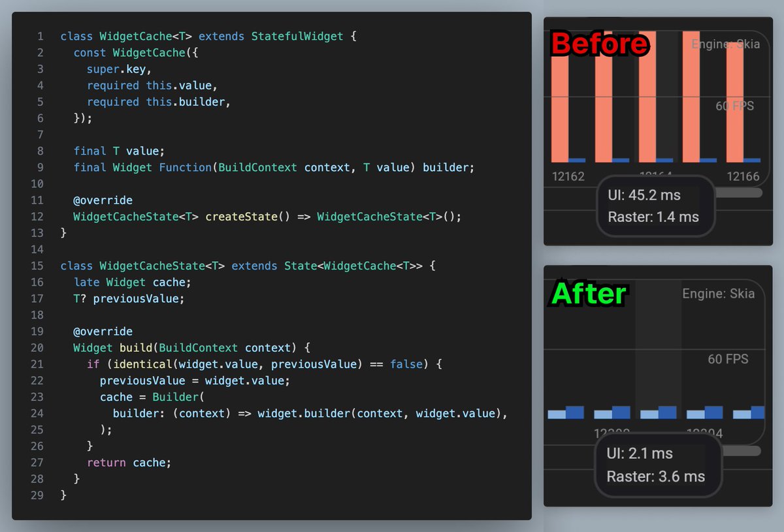This screenshot has width=784, height=532.
Task: Click frame number 12162 label
Action: [568, 176]
